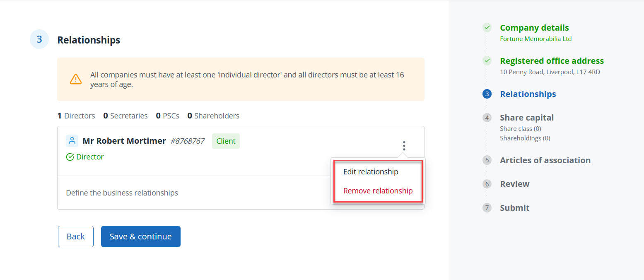
Task: Click the step 6 circle in sidebar
Action: pyautogui.click(x=487, y=184)
